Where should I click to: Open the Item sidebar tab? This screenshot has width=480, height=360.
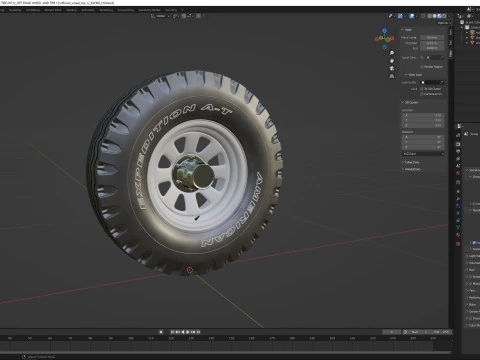[451, 32]
